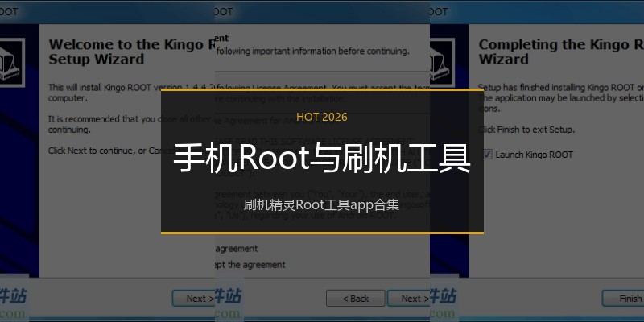
Task: Click the subtitle 刷机精灵Root工具app合集
Action: [x=322, y=204]
